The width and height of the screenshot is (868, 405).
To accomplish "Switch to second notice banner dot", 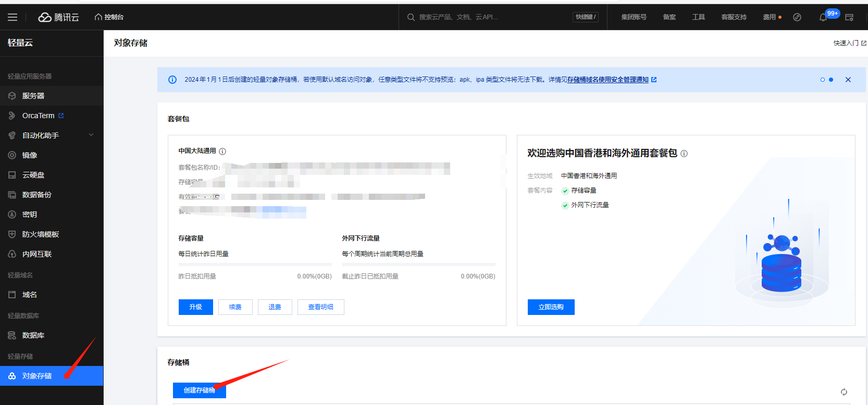I will 831,80.
